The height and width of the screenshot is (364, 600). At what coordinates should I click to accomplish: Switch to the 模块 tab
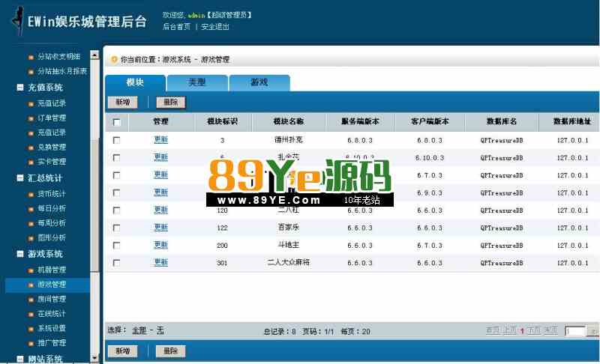136,83
